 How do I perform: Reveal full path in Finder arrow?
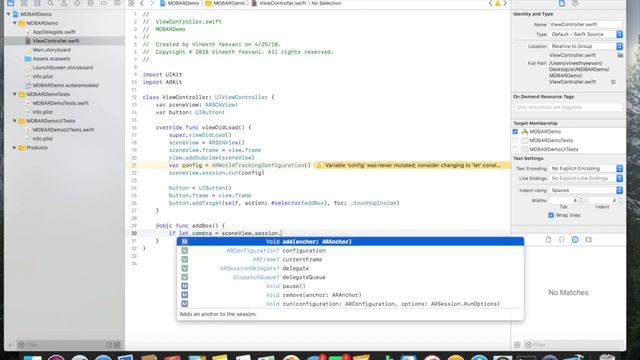[613, 82]
